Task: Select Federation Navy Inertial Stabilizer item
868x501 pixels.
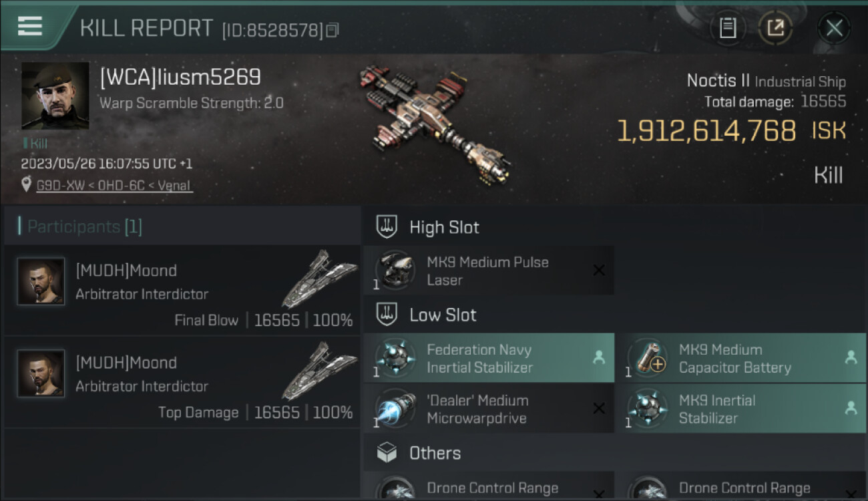Action: coord(489,358)
